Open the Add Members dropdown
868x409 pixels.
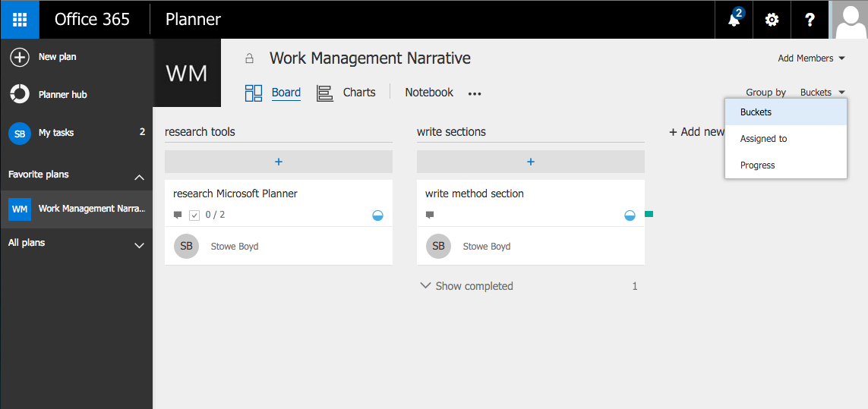pos(811,58)
